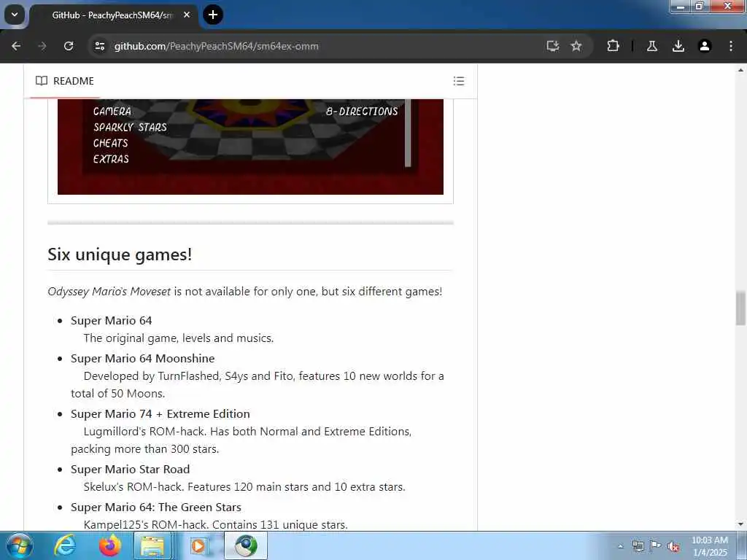
Task: Show hidden tray icons arrow
Action: point(620,547)
